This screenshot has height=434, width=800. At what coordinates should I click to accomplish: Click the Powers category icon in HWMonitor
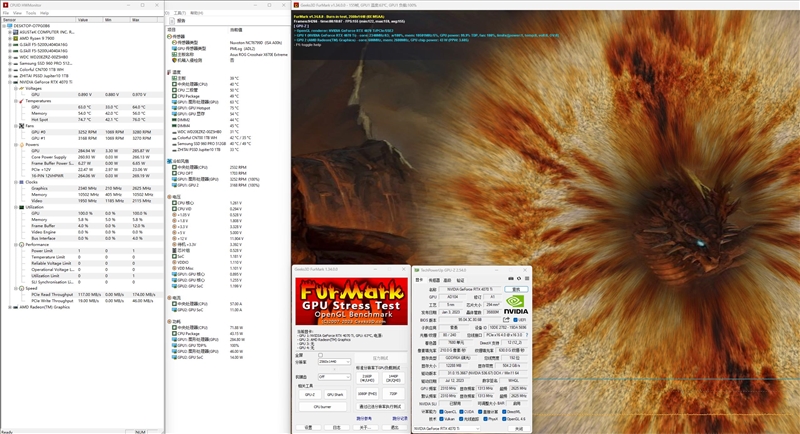pyautogui.click(x=21, y=144)
